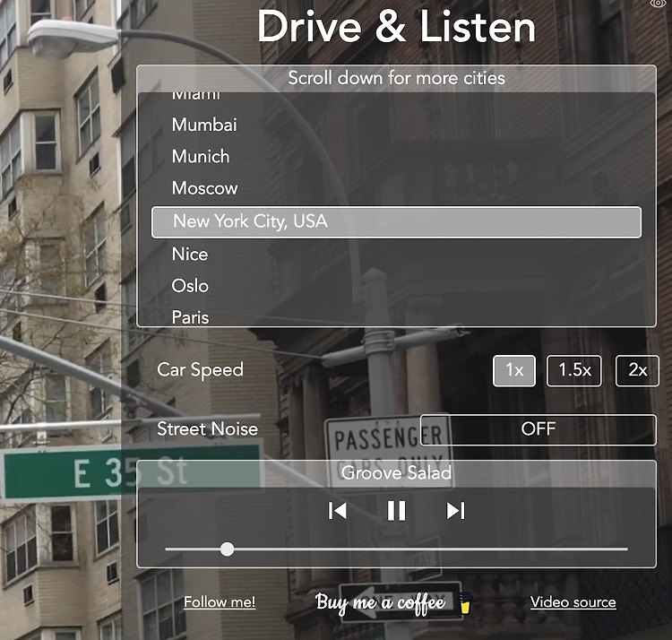
Task: Skip to the previous radio station
Action: point(337,511)
